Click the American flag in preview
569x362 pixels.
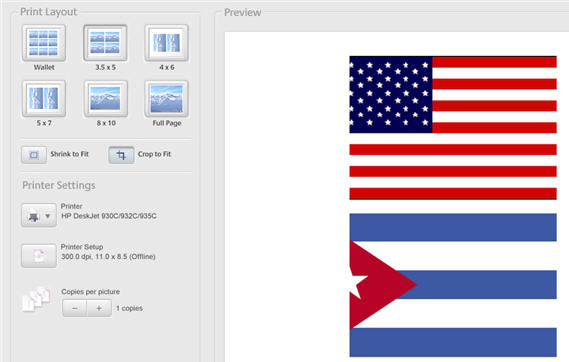point(453,128)
